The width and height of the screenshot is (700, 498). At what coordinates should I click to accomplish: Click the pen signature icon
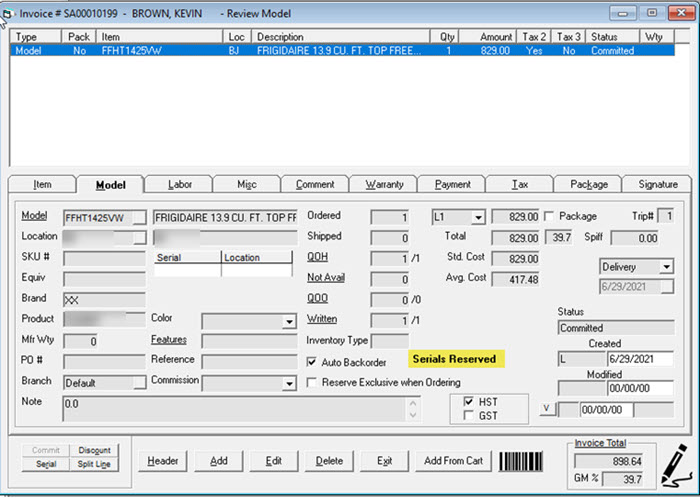[x=675, y=465]
